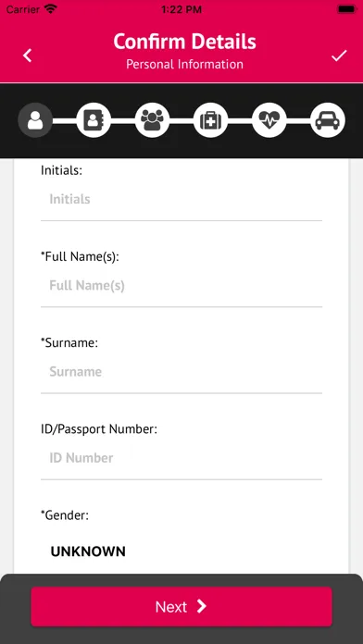This screenshot has height=644, width=363.
Task: Click the Next button
Action: [181, 607]
